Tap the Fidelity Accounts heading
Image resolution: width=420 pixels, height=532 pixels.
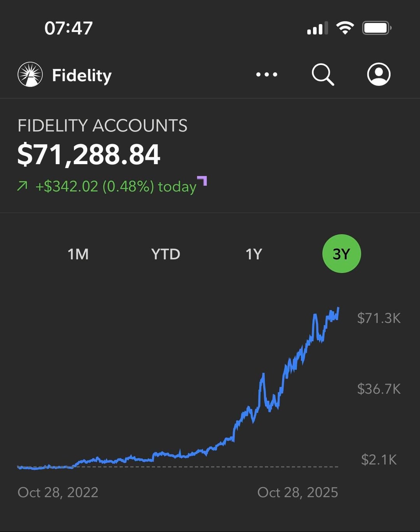(102, 126)
